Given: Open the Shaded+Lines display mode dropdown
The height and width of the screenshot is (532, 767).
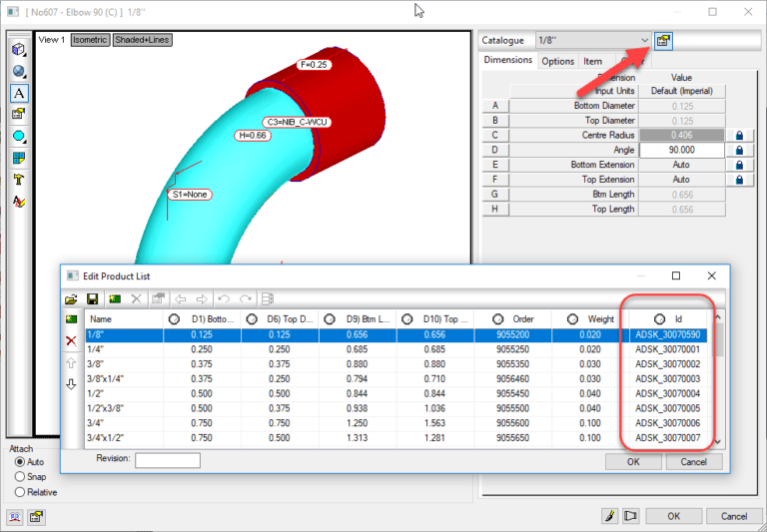Looking at the screenshot, I should pyautogui.click(x=143, y=40).
